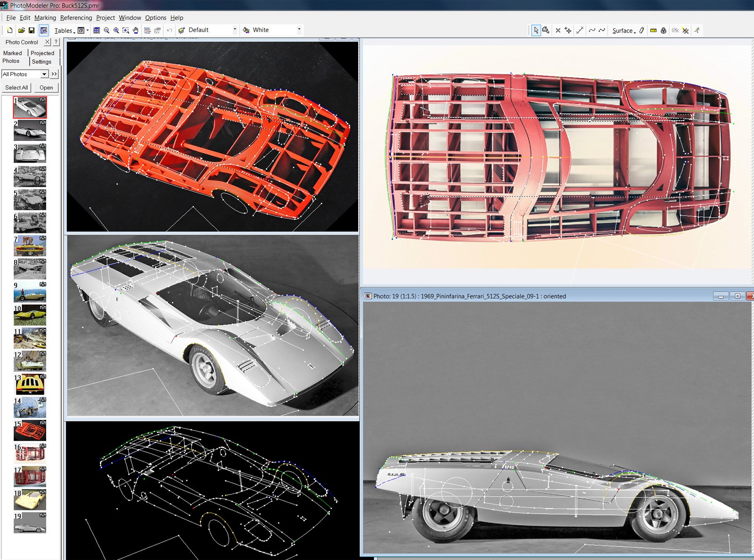754x560 pixels.
Task: Select the hand Pan tool
Action: coord(136,30)
